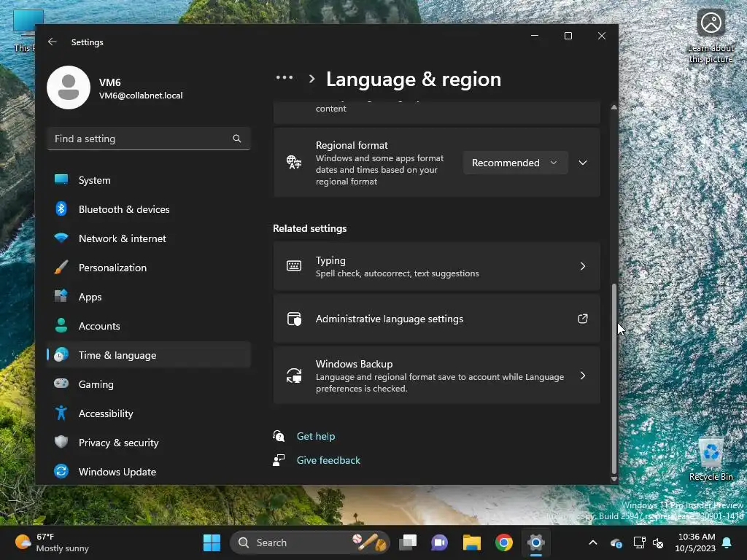This screenshot has height=560, width=747.
Task: Open Administrative language settings
Action: 436,319
